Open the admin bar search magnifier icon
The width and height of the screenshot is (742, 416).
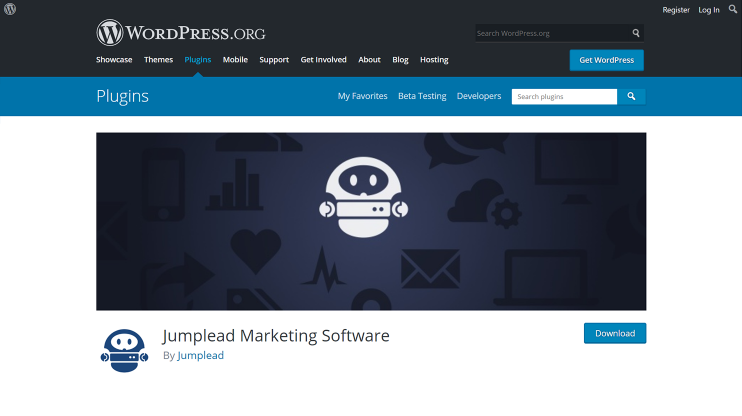[733, 9]
